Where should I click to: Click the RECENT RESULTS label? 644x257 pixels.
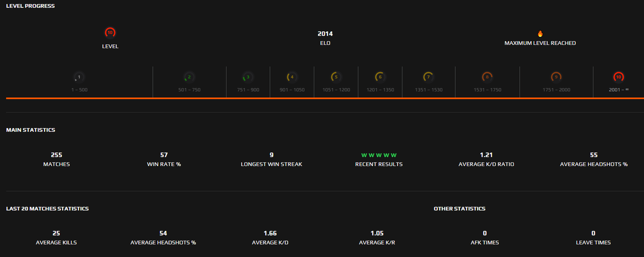[379, 164]
